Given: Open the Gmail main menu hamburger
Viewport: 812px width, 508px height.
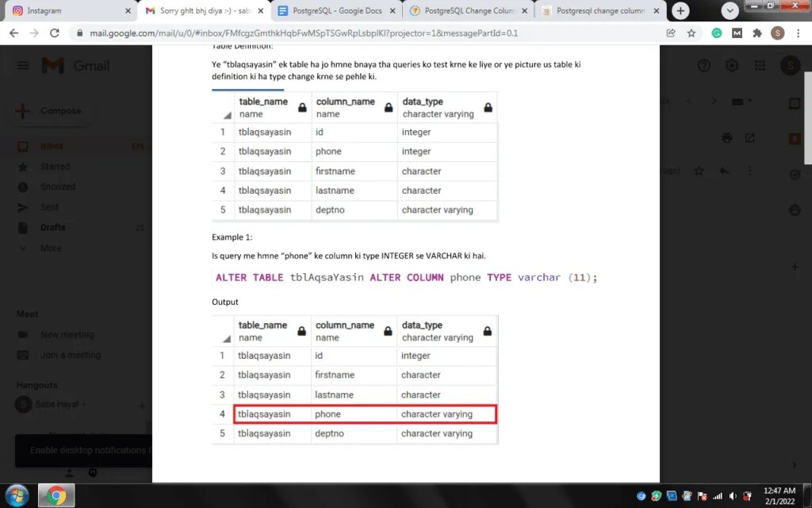Looking at the screenshot, I should click(23, 65).
